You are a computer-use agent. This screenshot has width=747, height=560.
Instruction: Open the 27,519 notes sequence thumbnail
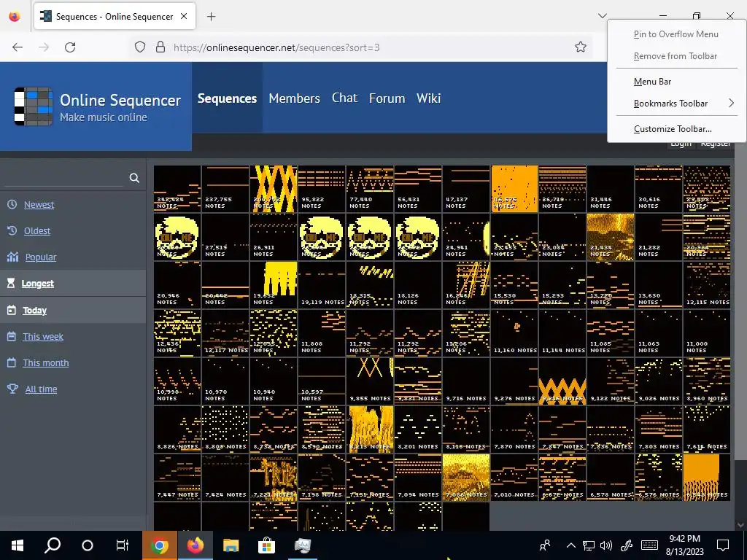pyautogui.click(x=225, y=237)
